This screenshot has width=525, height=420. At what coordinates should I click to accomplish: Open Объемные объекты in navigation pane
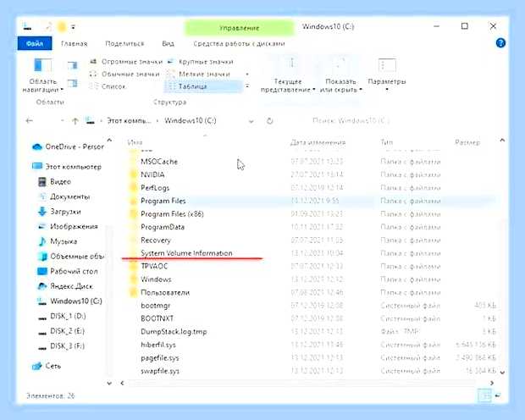click(71, 257)
